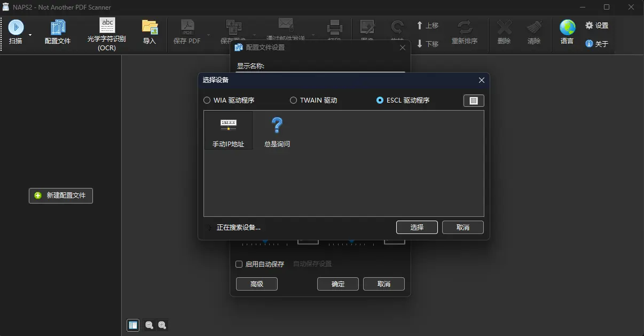Open the dropdown arrow beside 扫描
The width and height of the screenshot is (644, 336).
click(x=30, y=35)
